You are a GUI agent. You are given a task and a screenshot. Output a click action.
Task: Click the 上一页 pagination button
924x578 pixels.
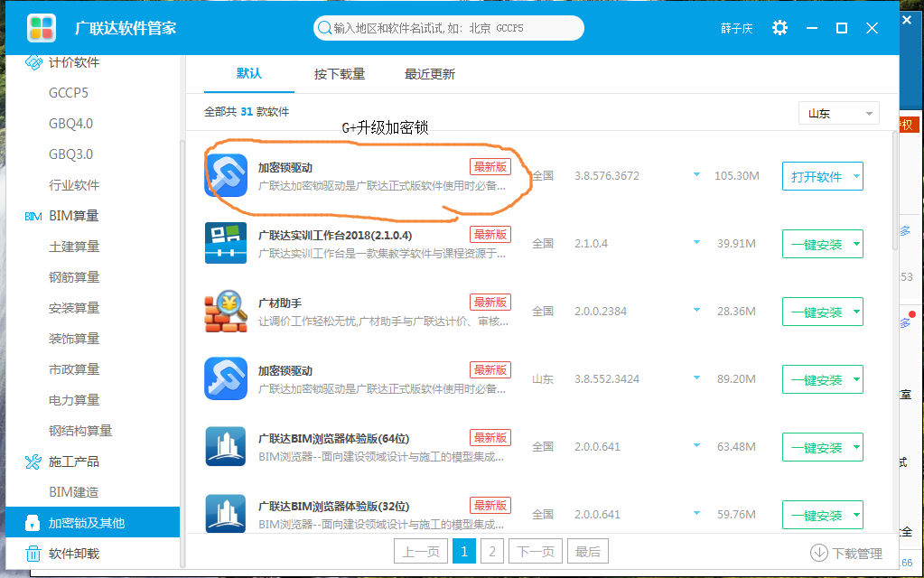coord(421,552)
